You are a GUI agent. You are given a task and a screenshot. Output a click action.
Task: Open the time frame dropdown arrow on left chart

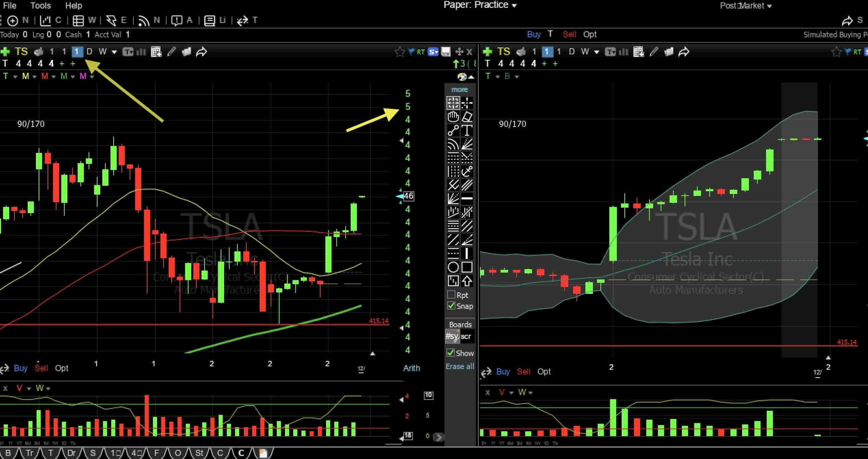[x=114, y=52]
